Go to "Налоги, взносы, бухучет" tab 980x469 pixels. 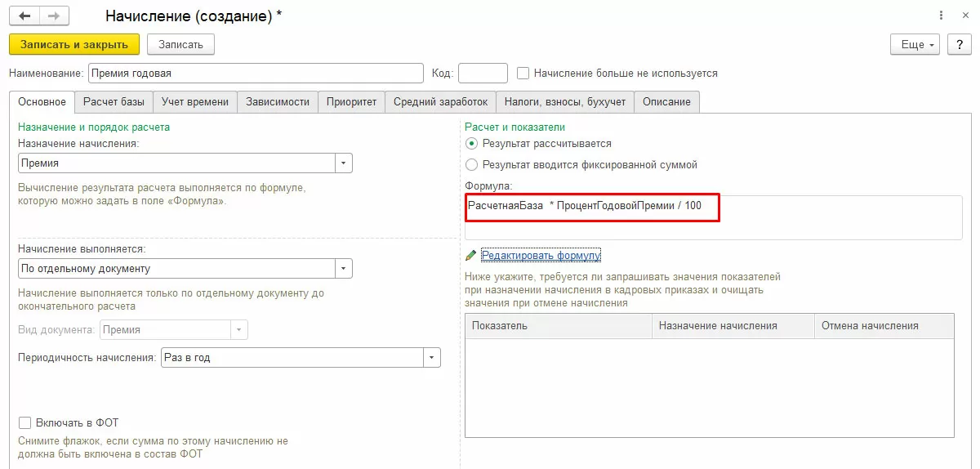[564, 102]
